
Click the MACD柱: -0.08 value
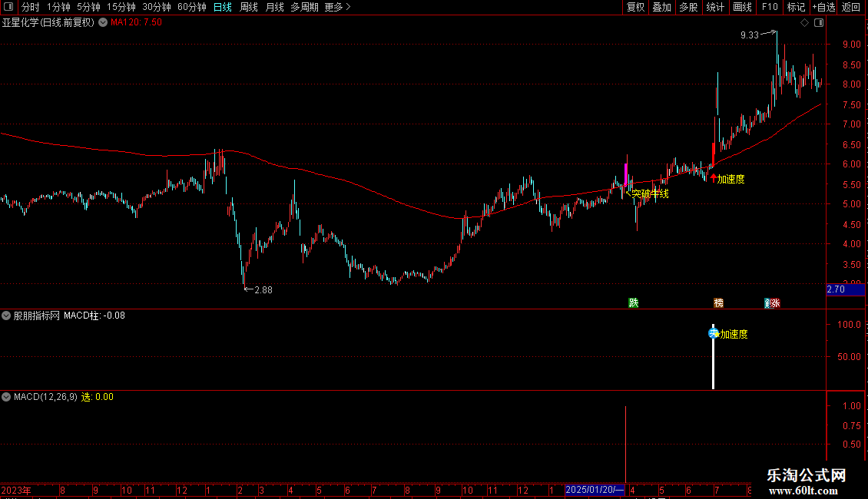[x=94, y=316]
